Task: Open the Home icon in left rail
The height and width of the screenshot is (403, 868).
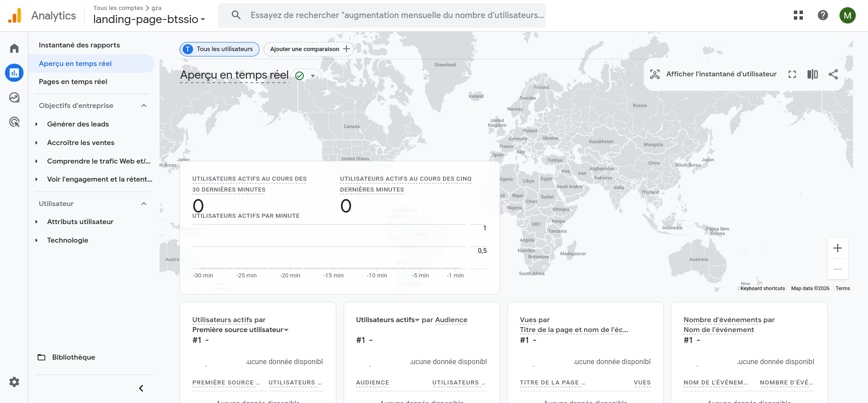Action: pyautogui.click(x=14, y=48)
